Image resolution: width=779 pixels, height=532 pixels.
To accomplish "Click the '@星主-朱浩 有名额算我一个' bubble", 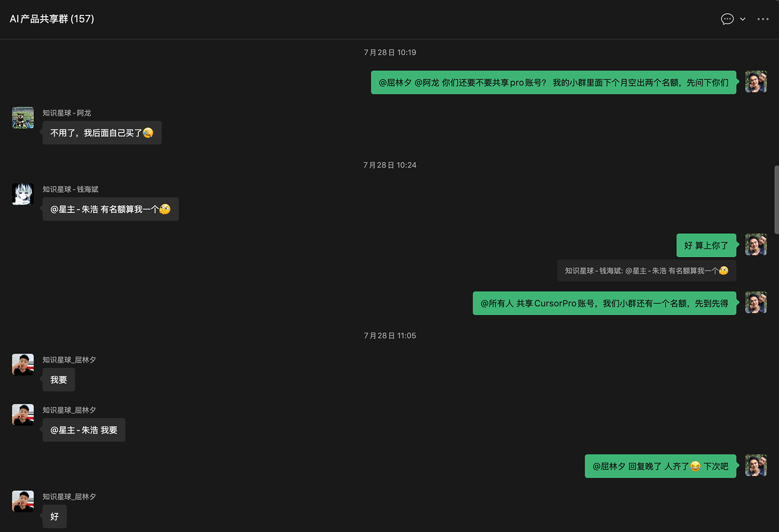I will [110, 209].
